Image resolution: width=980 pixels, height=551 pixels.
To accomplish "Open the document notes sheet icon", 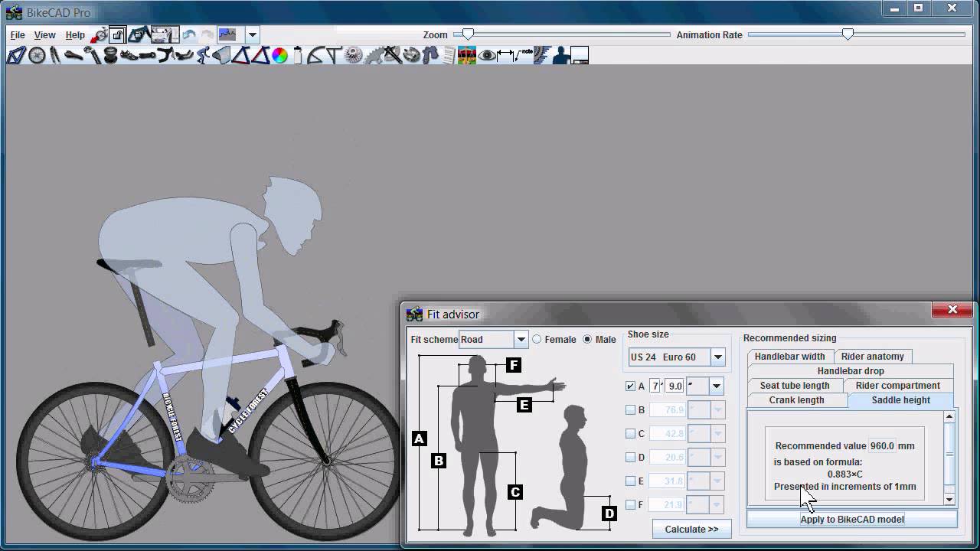I will pyautogui.click(x=449, y=55).
